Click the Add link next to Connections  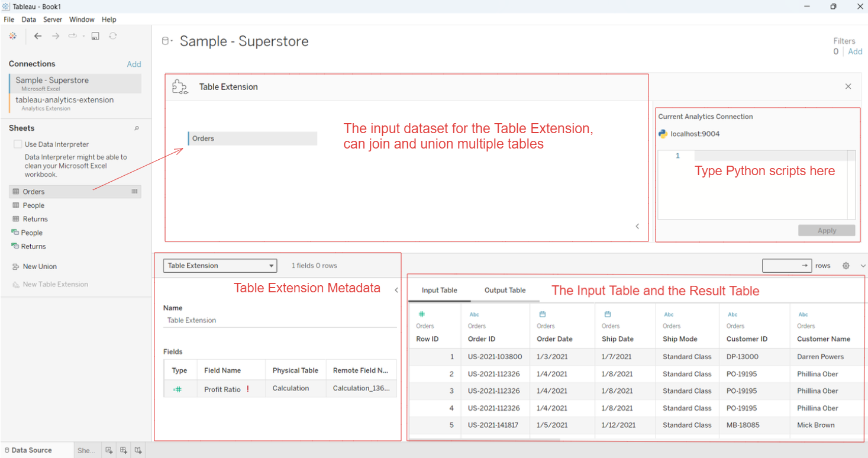(x=134, y=64)
